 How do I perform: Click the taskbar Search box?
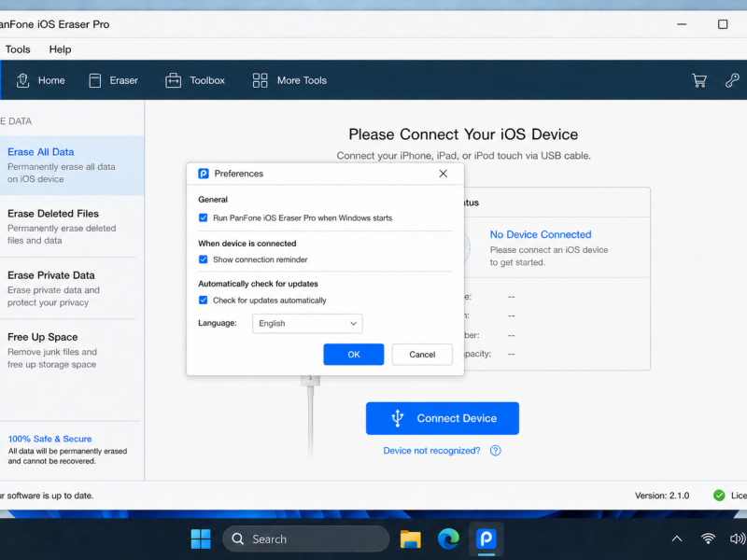click(x=306, y=539)
